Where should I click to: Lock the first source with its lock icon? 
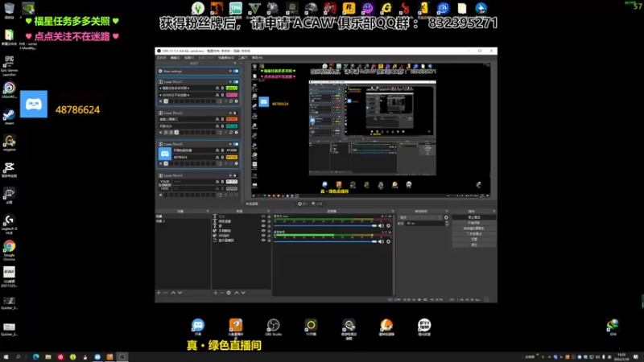coord(269,216)
